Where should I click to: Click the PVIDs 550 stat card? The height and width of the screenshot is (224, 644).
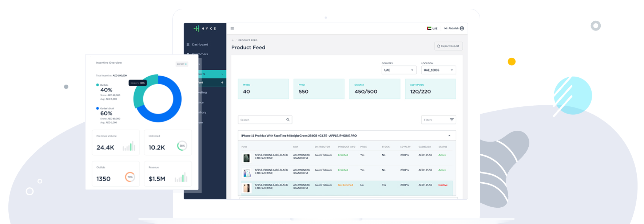click(x=319, y=89)
